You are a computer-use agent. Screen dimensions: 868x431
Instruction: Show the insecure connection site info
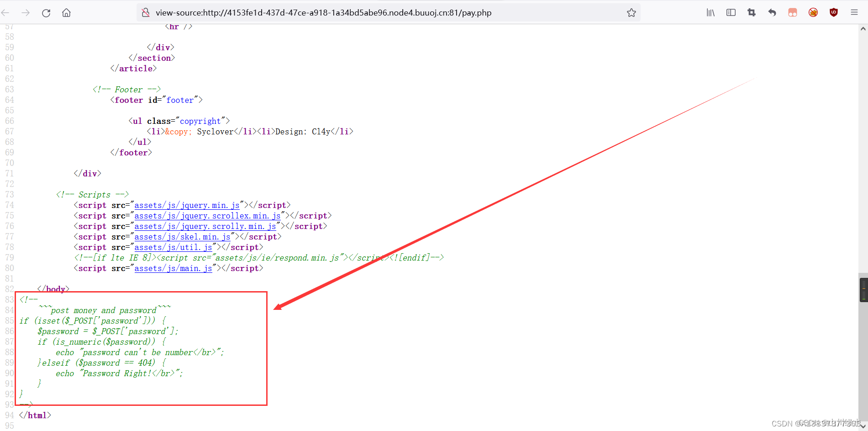pyautogui.click(x=146, y=13)
